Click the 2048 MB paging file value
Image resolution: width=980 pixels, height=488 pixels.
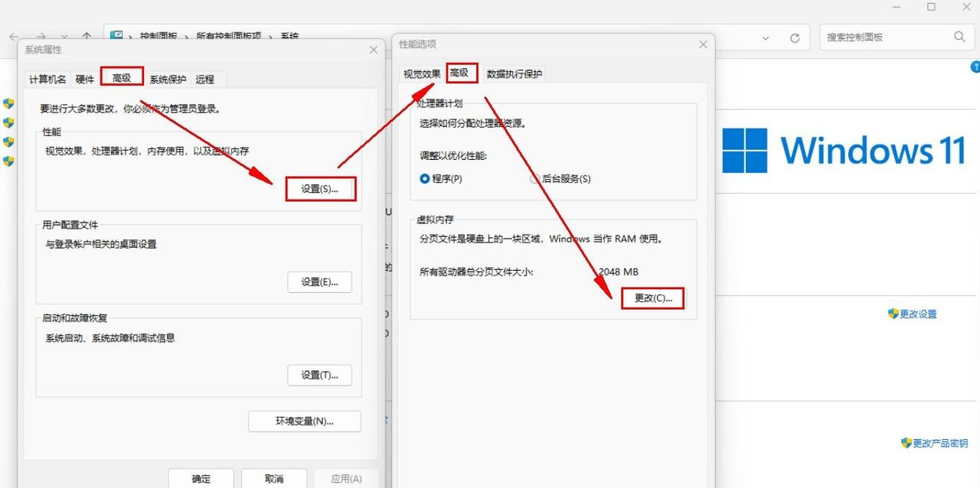(619, 272)
